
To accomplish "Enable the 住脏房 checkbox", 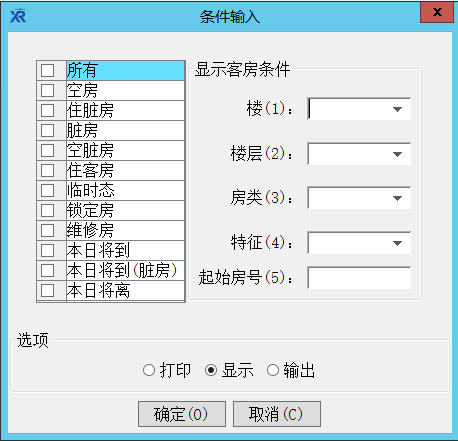I will (x=47, y=110).
